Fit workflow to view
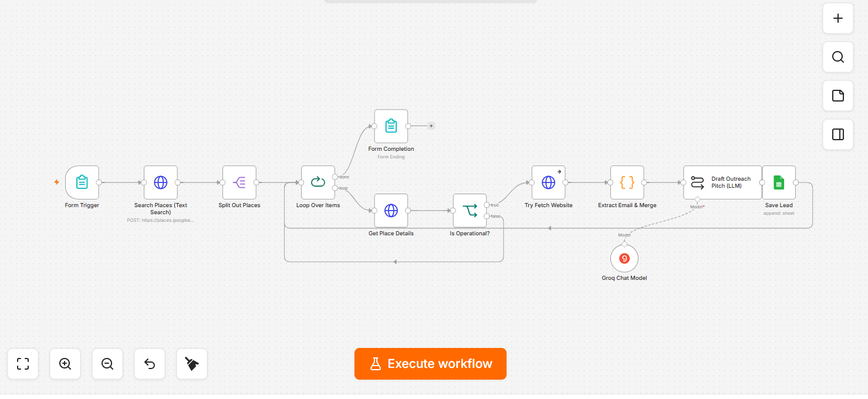The image size is (868, 399). pyautogui.click(x=23, y=364)
